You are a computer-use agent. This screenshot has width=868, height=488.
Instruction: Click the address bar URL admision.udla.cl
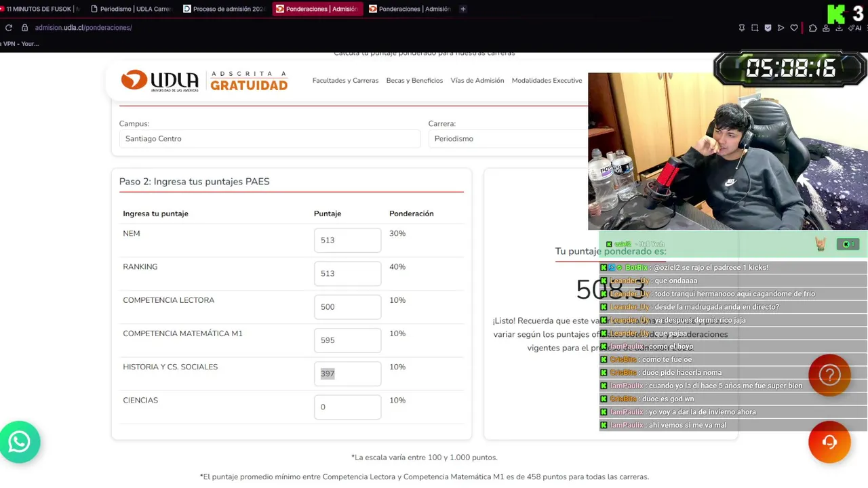coord(83,28)
